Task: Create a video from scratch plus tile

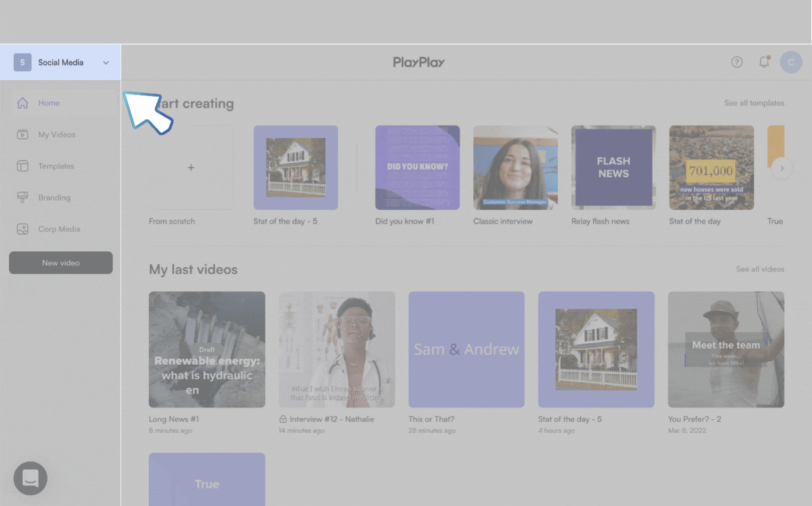Action: [x=191, y=167]
